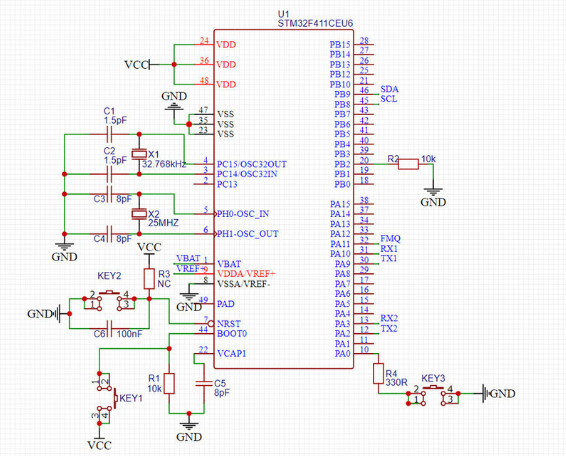Select the KEY2 push button symbol

109,301
